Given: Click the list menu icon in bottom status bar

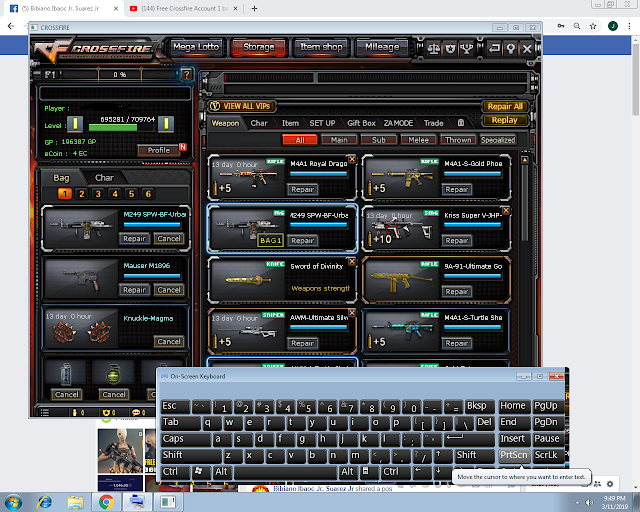Looking at the screenshot, I should click(44, 412).
